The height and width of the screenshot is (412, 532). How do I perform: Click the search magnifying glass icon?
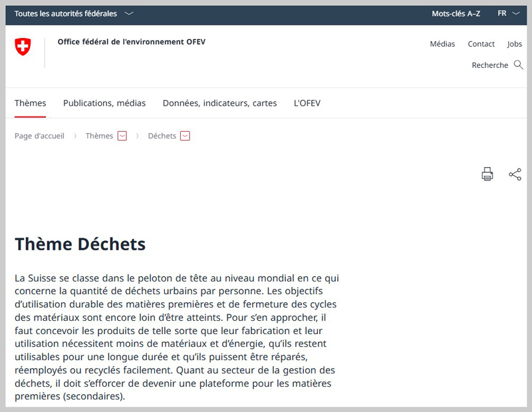click(x=519, y=65)
